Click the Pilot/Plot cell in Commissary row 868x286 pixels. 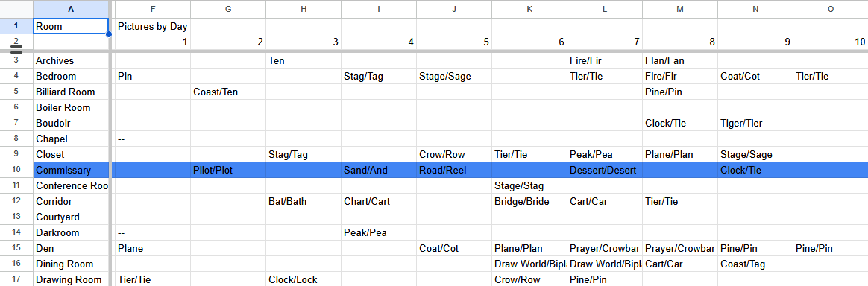pos(228,171)
